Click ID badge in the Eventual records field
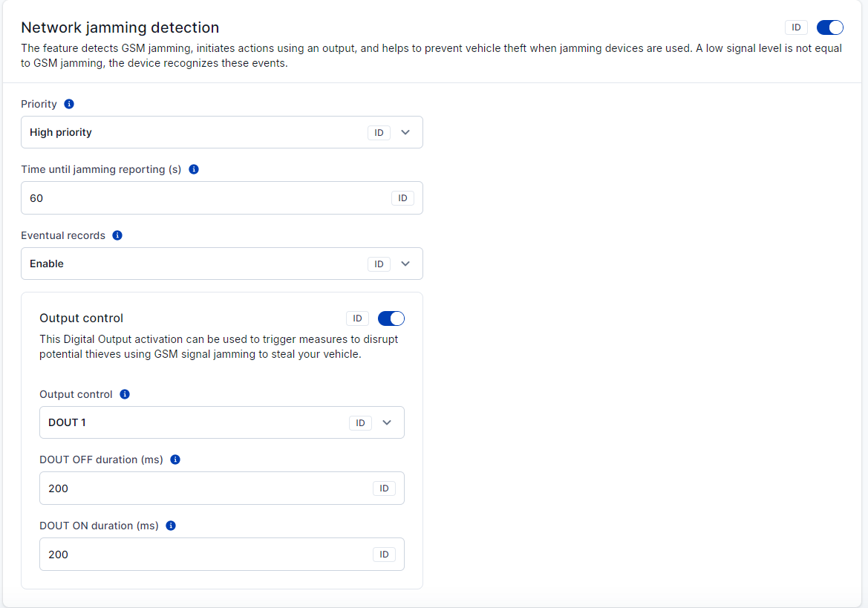This screenshot has height=608, width=868. click(x=379, y=264)
